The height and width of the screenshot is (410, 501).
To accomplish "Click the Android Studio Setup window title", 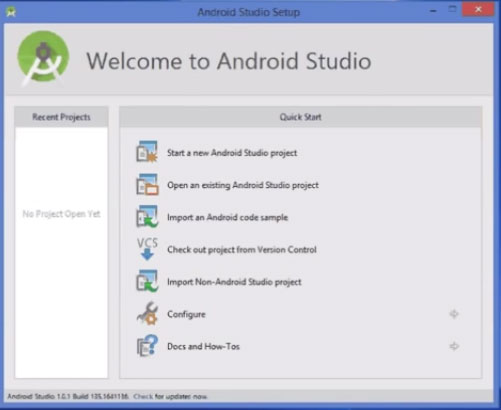I will [249, 12].
